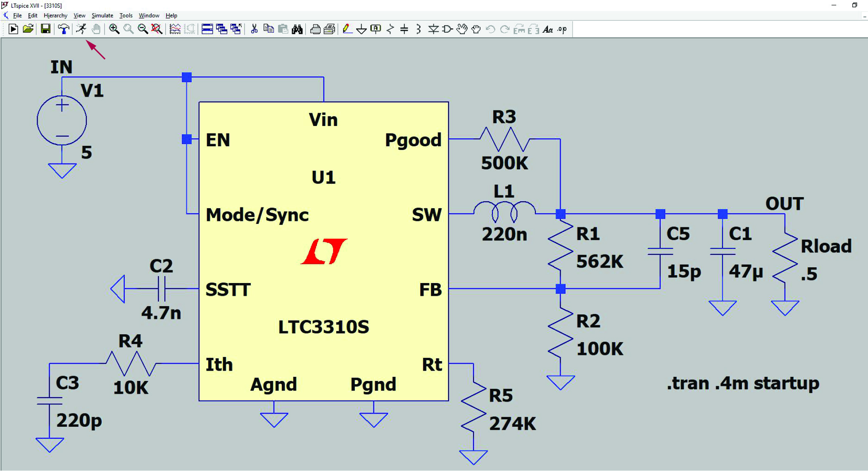
Task: Click the New Schematic icon
Action: point(13,29)
